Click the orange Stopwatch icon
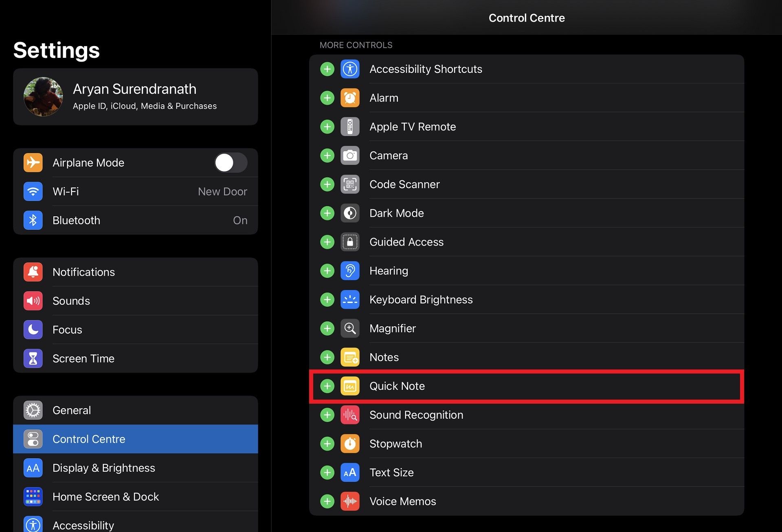 350,444
